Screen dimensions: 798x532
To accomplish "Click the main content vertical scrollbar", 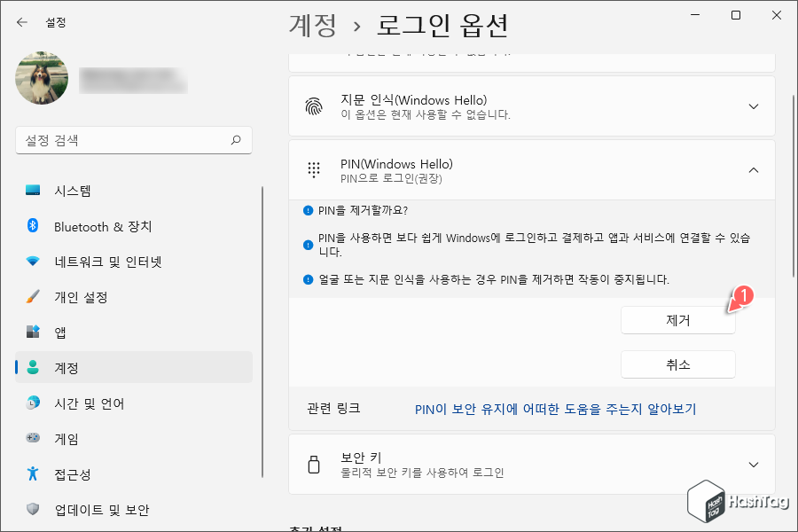I will (794, 186).
